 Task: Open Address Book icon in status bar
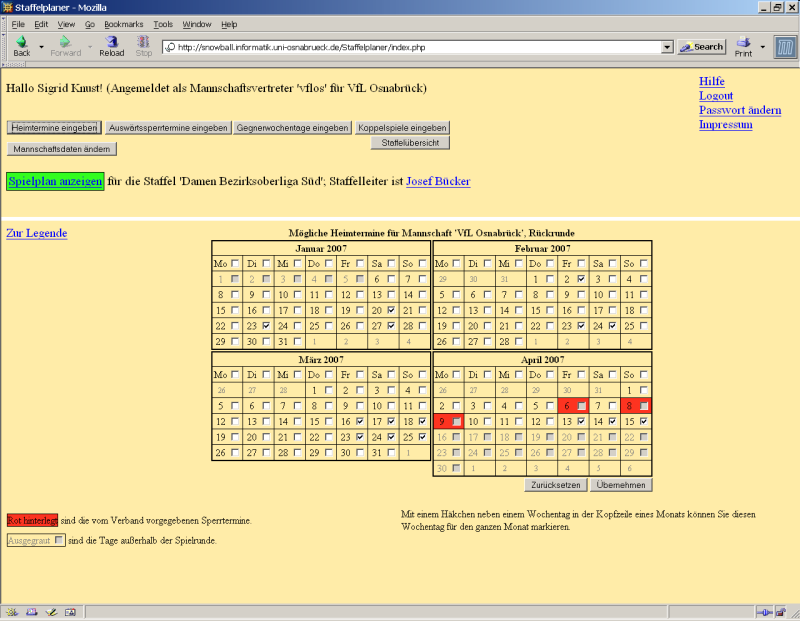pos(70,612)
